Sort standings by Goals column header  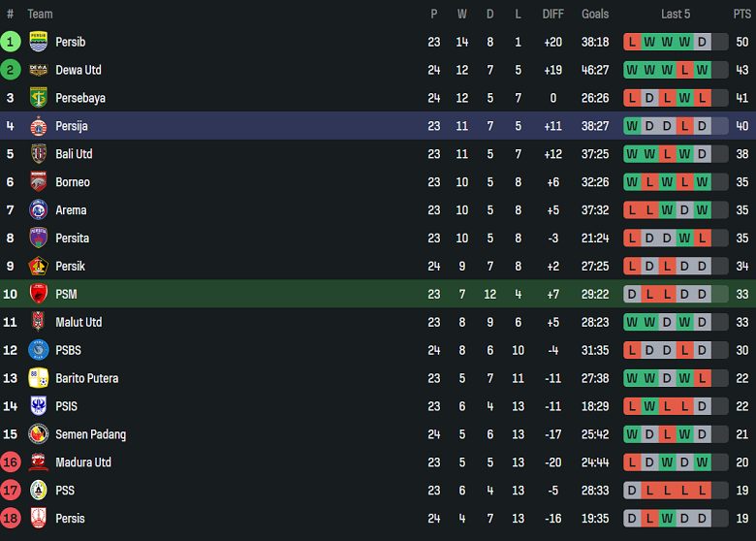pos(595,14)
